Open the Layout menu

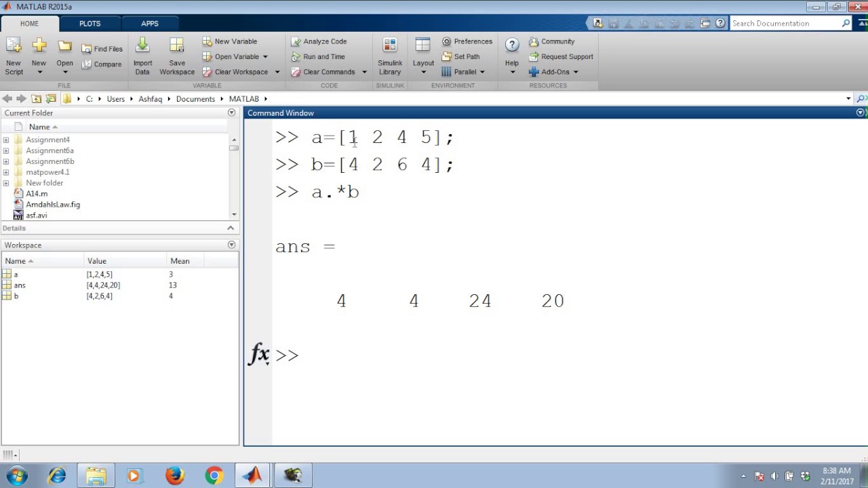coord(423,56)
